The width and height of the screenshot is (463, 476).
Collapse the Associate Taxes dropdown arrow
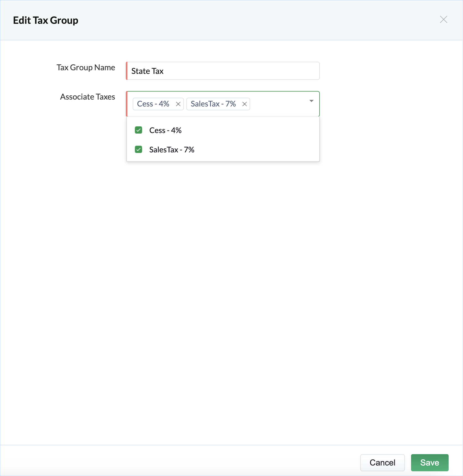coord(311,101)
